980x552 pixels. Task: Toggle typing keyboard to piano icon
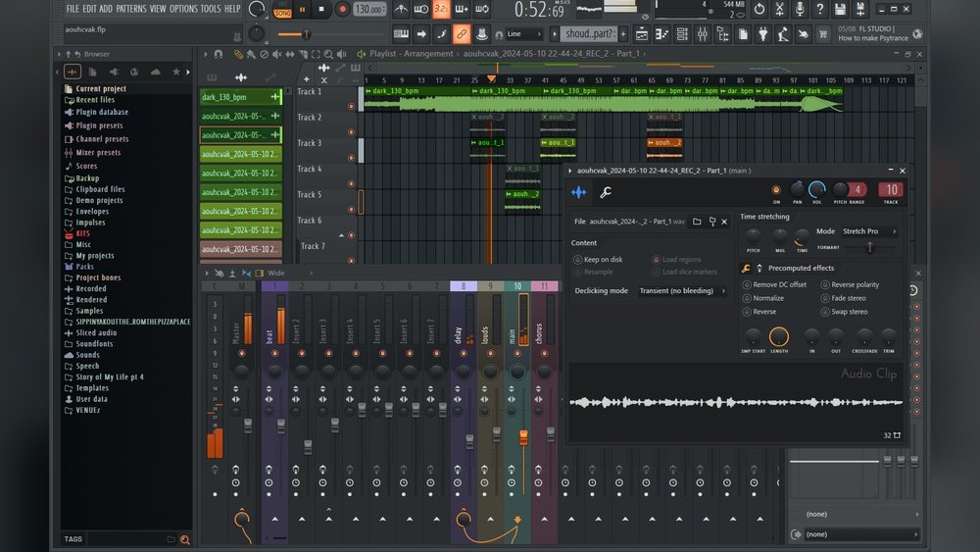pyautogui.click(x=401, y=34)
